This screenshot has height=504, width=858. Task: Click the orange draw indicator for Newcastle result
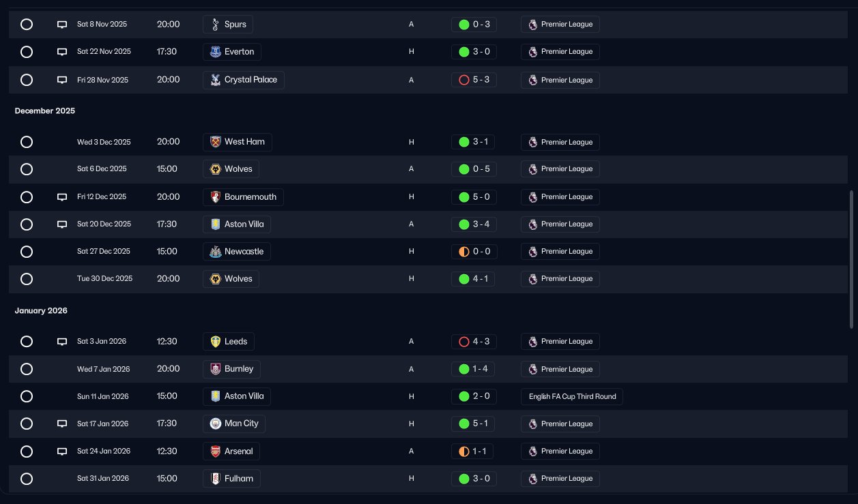coord(464,252)
